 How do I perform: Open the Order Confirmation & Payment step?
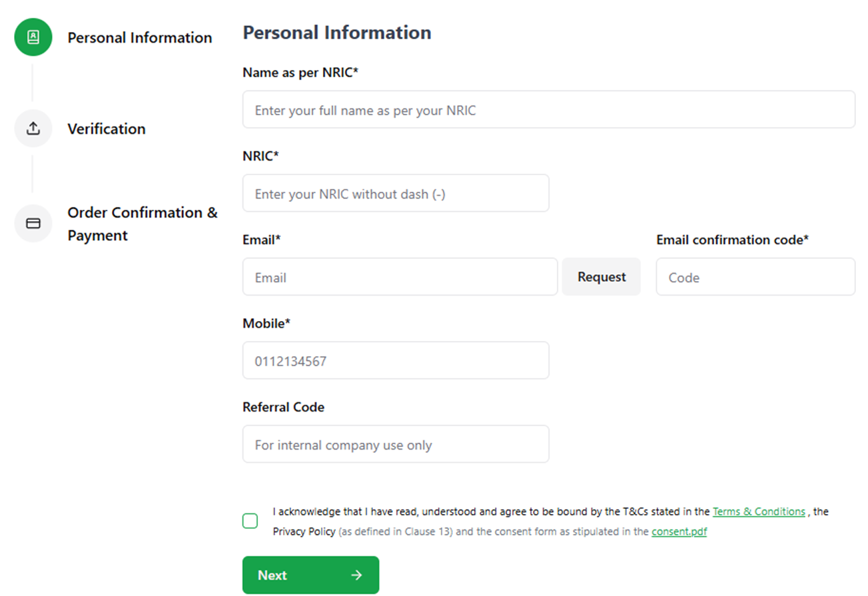point(143,224)
